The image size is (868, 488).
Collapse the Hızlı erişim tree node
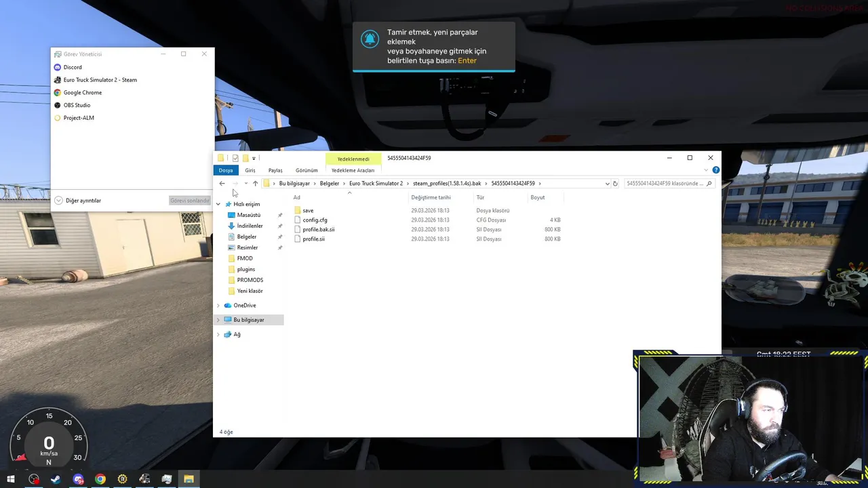click(x=218, y=204)
